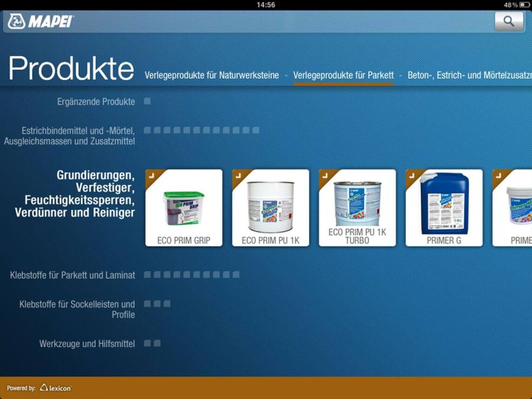Open the ECO PRIM PU 1K product card
The image size is (532, 399).
[x=270, y=208]
